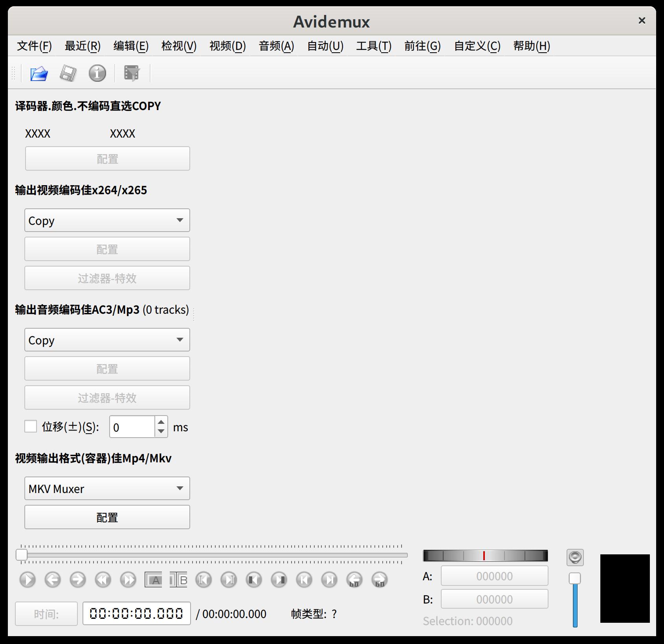Search for the previous black frame
Screen dimensions: 664x644
click(x=254, y=580)
